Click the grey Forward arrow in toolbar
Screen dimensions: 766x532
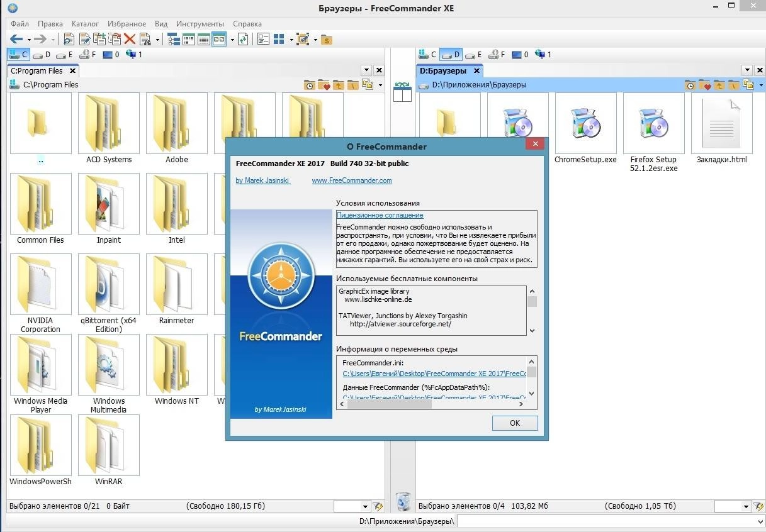click(x=40, y=39)
